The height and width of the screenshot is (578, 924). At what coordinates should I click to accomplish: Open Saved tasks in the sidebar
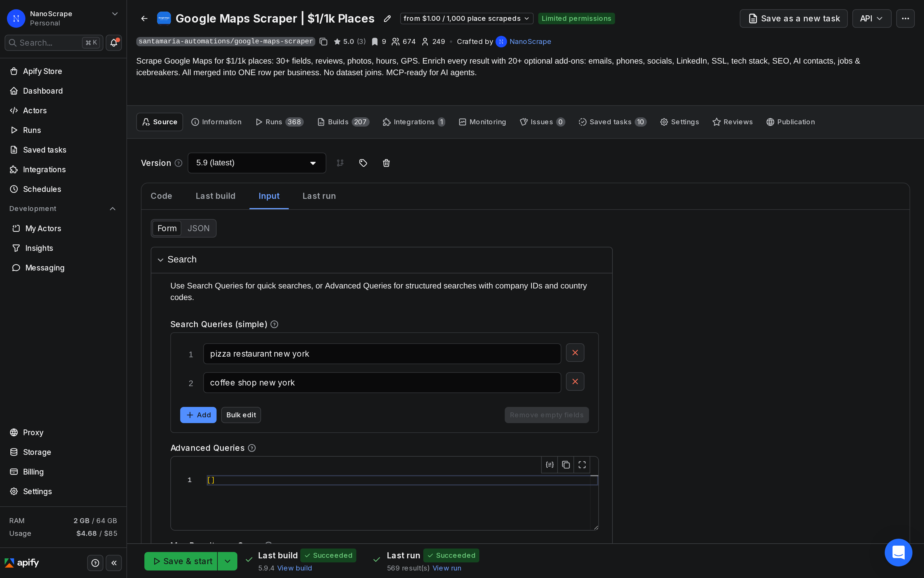(63, 150)
